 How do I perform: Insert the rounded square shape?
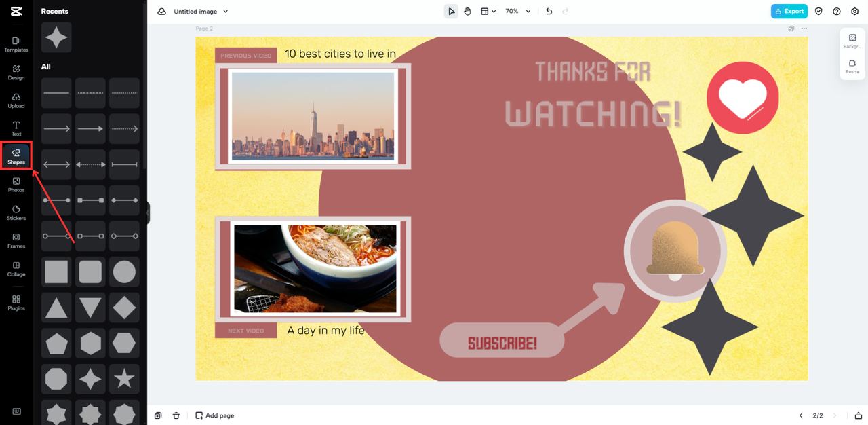click(90, 272)
